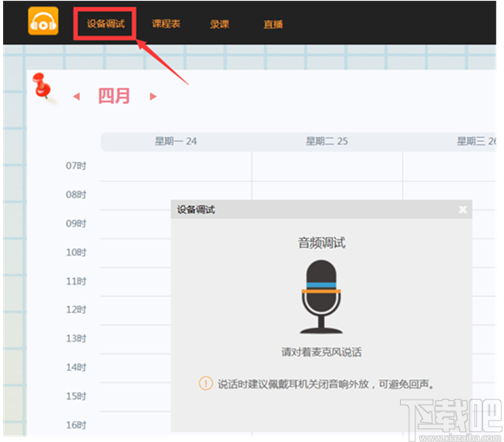
Task: Click Tuesday 07时 schedule cell
Action: (328, 167)
